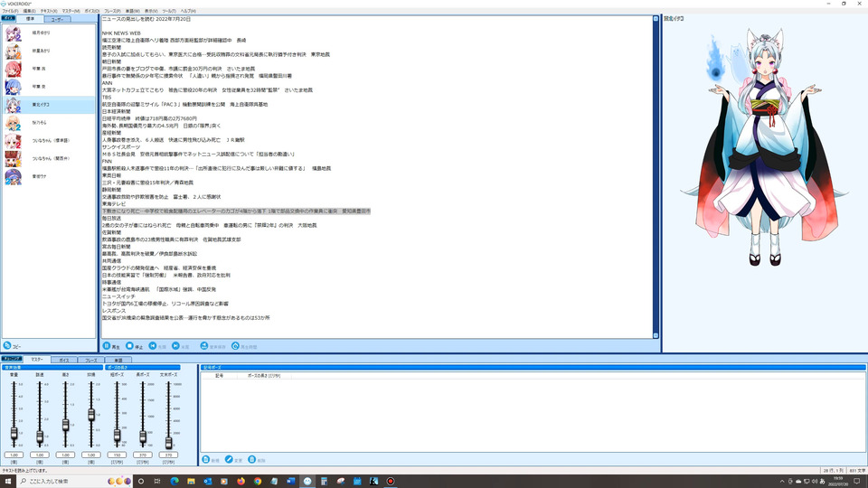Open the フレーズ menu in the menu bar
Viewport: 868px width, 488px height.
[112, 11]
